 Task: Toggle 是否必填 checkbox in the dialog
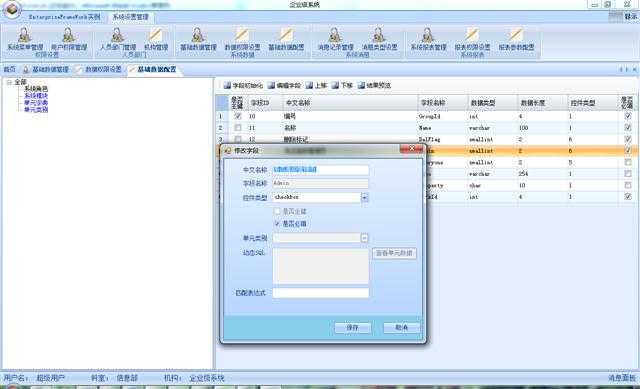click(278, 224)
